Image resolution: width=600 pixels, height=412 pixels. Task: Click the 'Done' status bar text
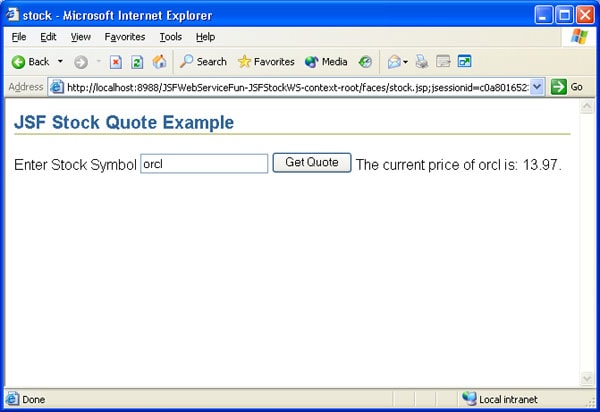coord(34,399)
